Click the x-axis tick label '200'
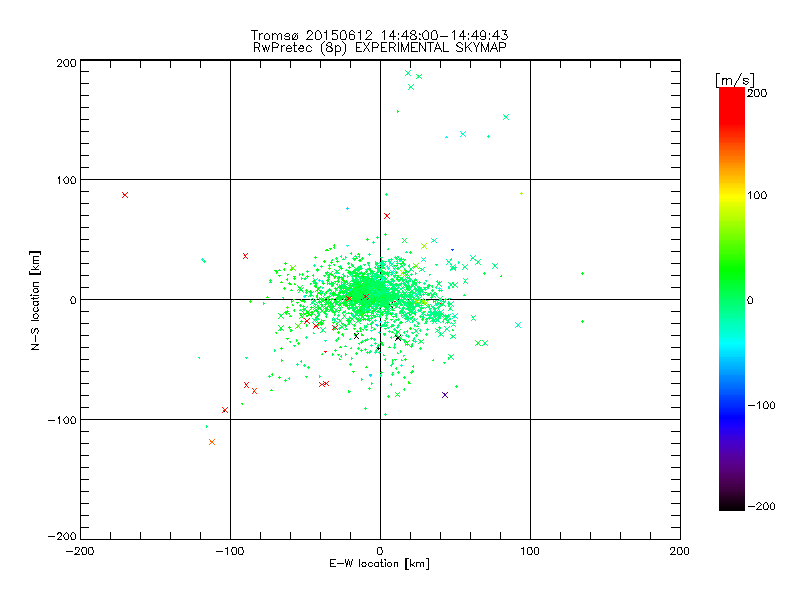800x600 pixels. pos(680,551)
